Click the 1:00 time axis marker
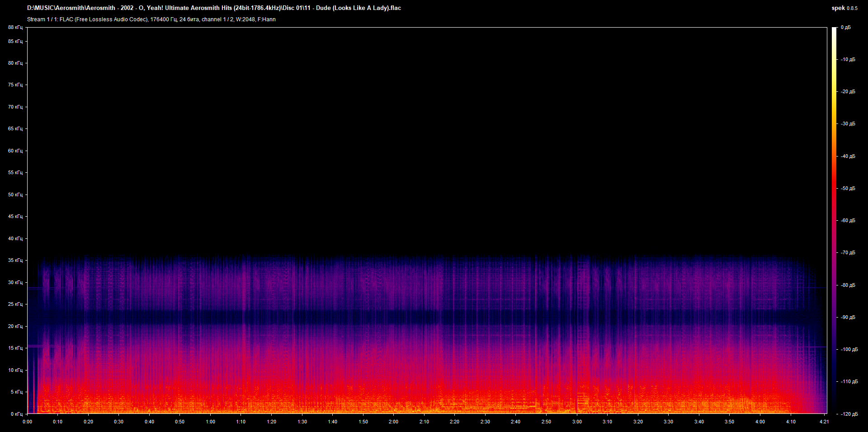868x432 pixels. coord(210,422)
